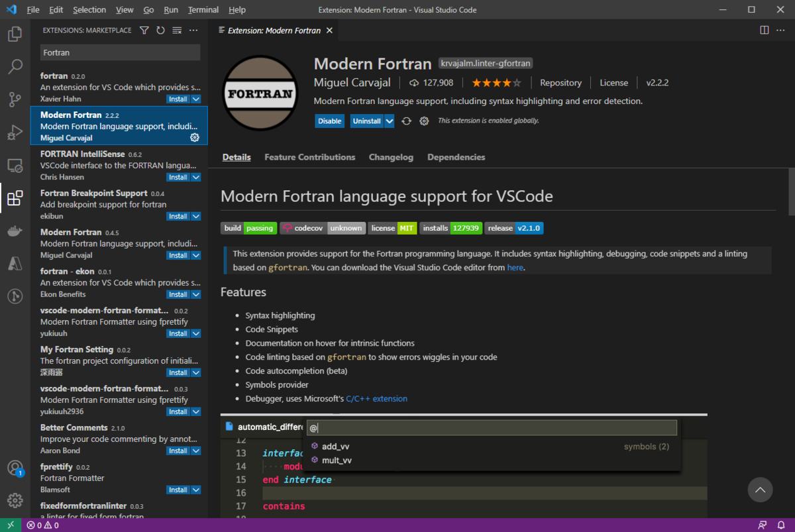Expand Install dropdown for fortran by Xavier Hahn
The image size is (795, 532).
point(196,99)
